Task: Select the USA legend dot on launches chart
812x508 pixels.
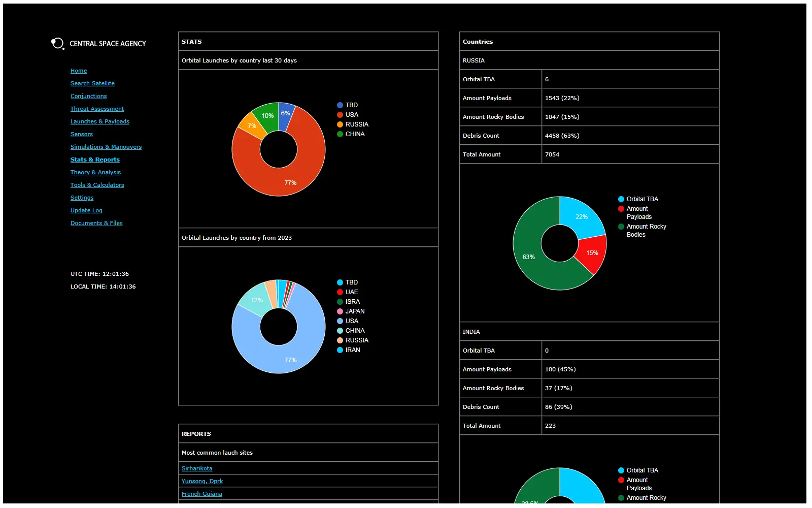Action: 339,114
